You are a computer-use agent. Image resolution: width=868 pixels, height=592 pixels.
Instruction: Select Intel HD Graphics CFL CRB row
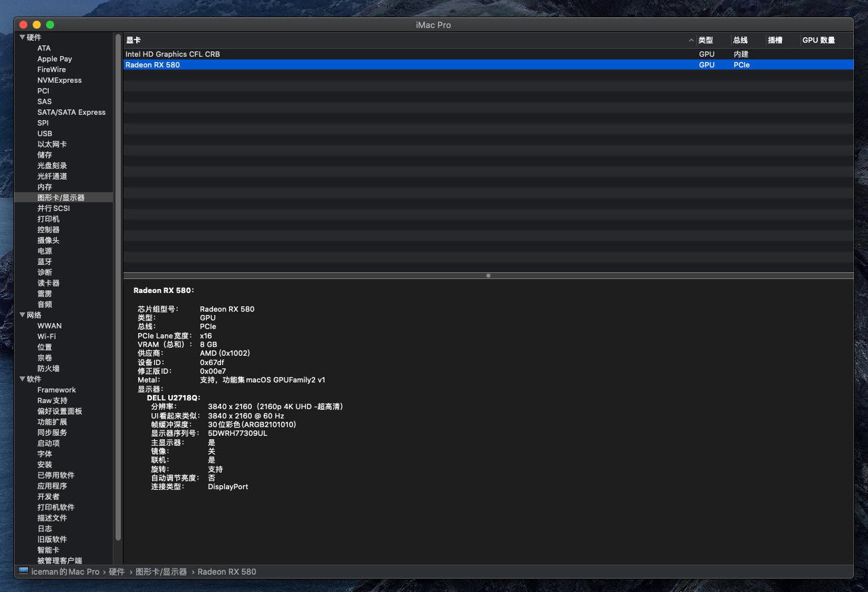pos(488,54)
